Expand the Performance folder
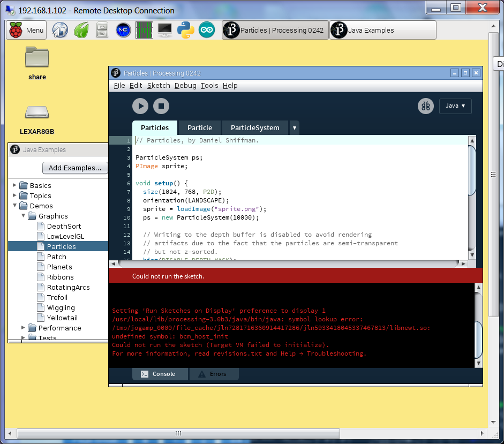The height and width of the screenshot is (444, 504). pos(23,328)
